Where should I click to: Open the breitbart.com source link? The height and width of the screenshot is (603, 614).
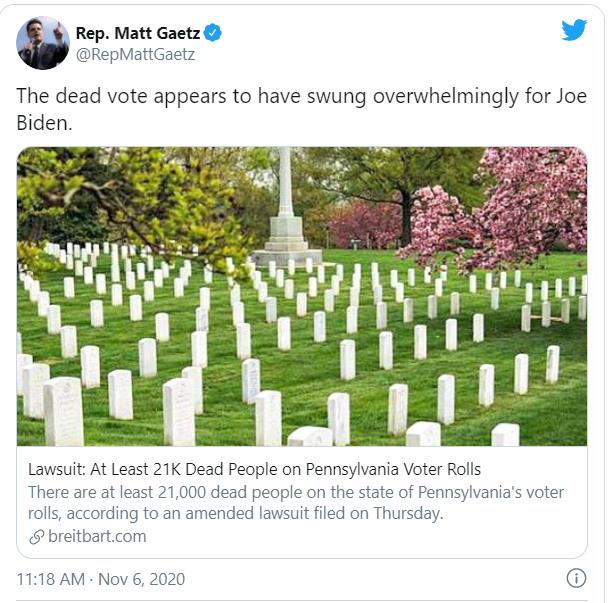96,536
